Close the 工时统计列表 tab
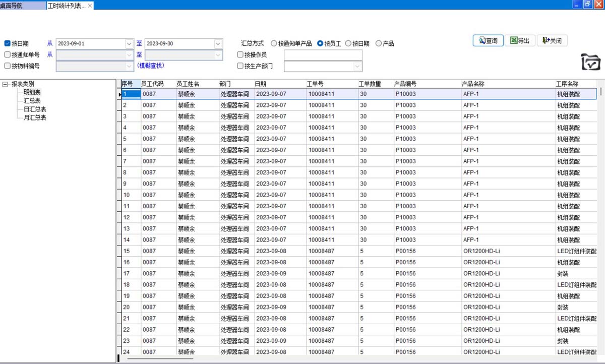 pos(90,6)
